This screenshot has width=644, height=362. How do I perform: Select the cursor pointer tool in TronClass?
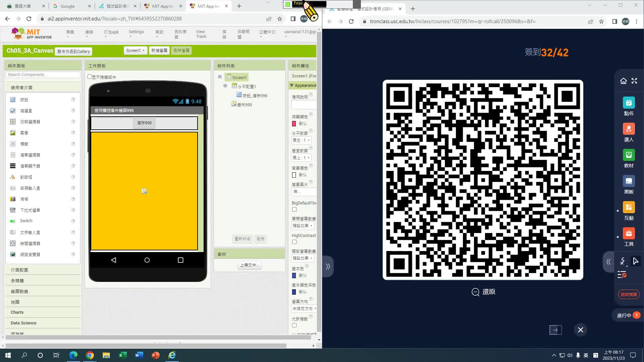coord(635,261)
